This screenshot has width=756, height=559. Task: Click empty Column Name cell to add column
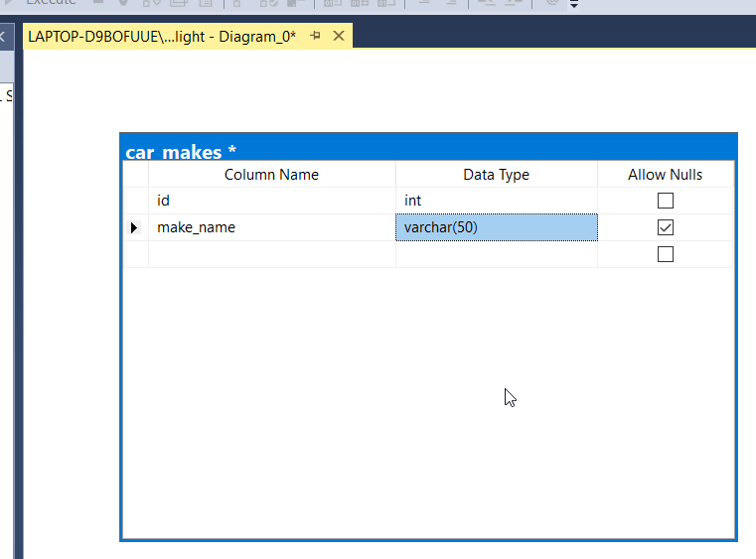click(271, 254)
